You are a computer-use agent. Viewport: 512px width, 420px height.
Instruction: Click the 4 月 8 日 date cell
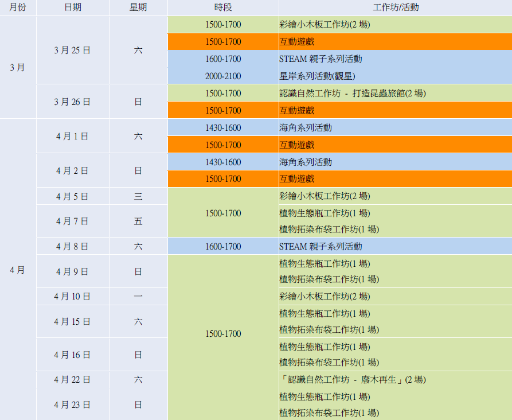click(x=72, y=246)
